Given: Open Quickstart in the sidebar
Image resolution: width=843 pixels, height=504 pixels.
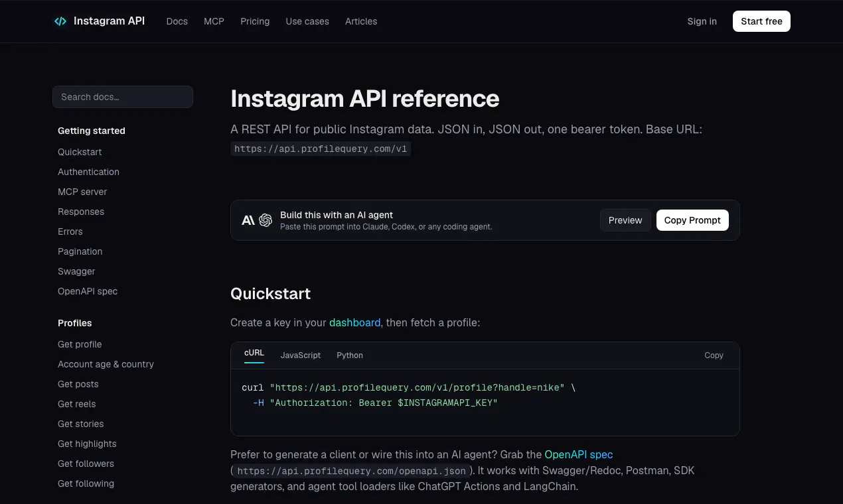Looking at the screenshot, I should click(80, 152).
